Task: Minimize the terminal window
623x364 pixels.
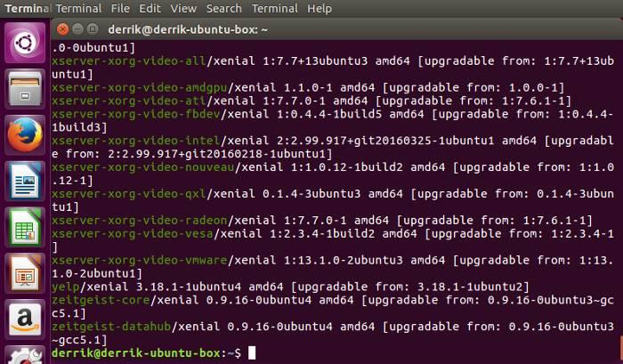Action: point(77,29)
